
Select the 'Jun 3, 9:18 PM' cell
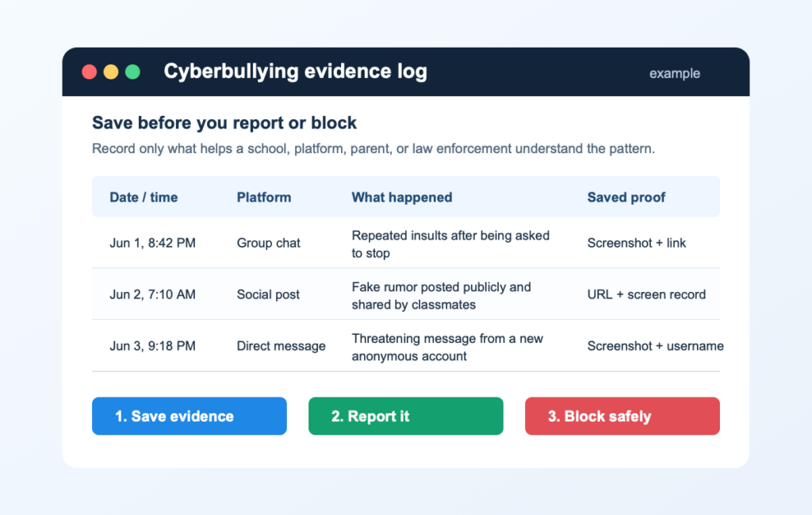click(x=152, y=345)
